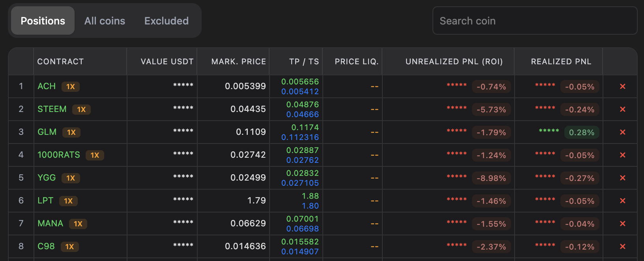Open the LPT contract link
Viewport: 644px width, 261px height.
pyautogui.click(x=45, y=201)
